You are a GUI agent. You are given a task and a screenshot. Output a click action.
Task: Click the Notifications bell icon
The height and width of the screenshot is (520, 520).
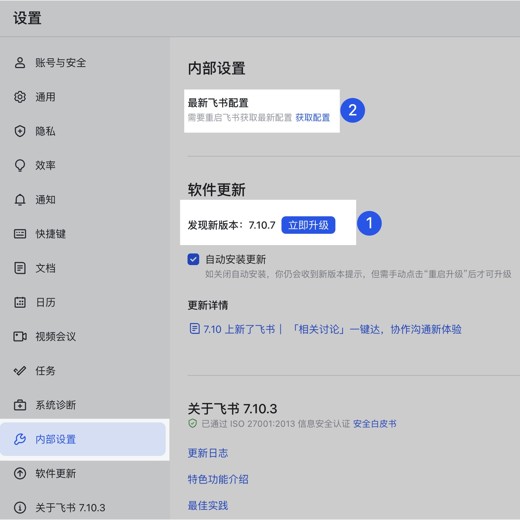(20, 199)
